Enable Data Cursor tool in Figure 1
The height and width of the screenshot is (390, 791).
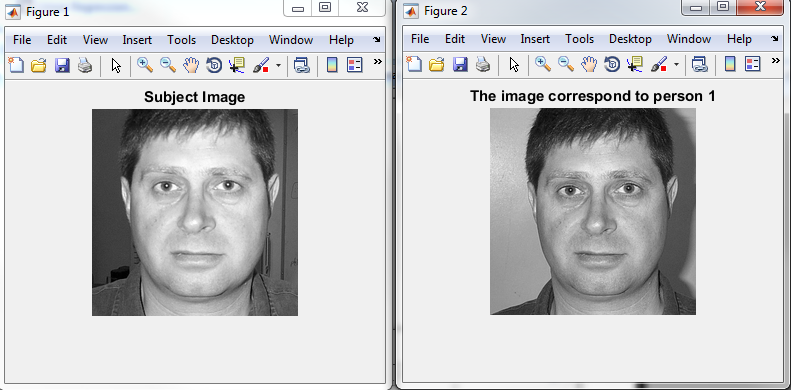coord(237,65)
